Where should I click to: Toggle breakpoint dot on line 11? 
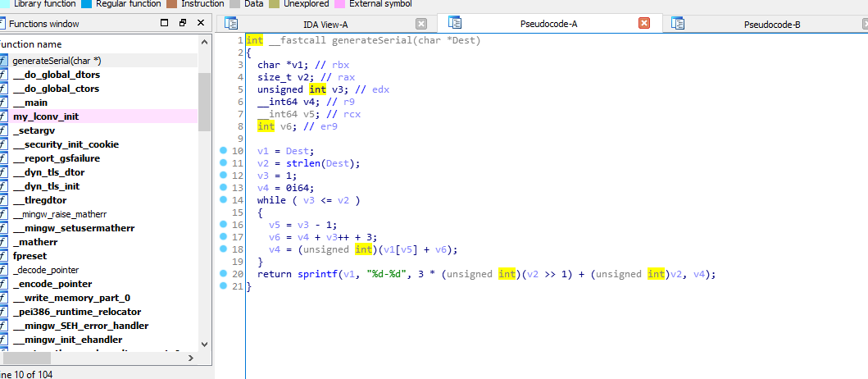point(224,163)
